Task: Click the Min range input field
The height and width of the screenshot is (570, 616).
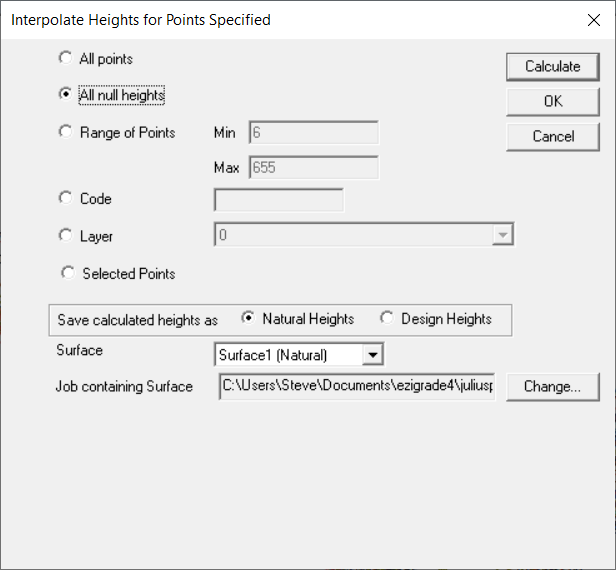Action: (x=313, y=132)
